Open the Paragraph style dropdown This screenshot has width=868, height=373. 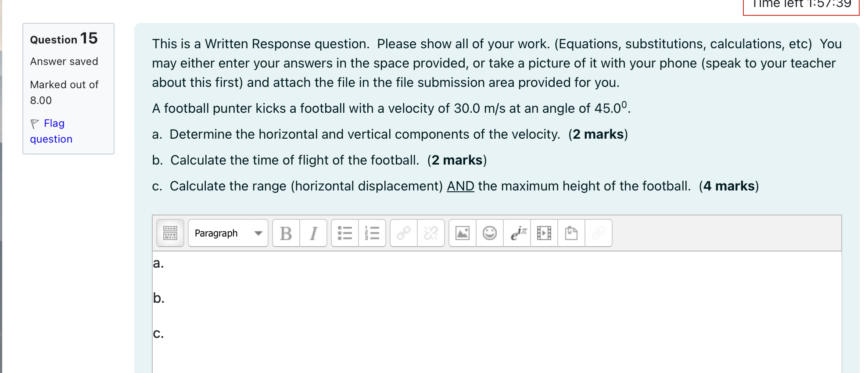(x=216, y=233)
